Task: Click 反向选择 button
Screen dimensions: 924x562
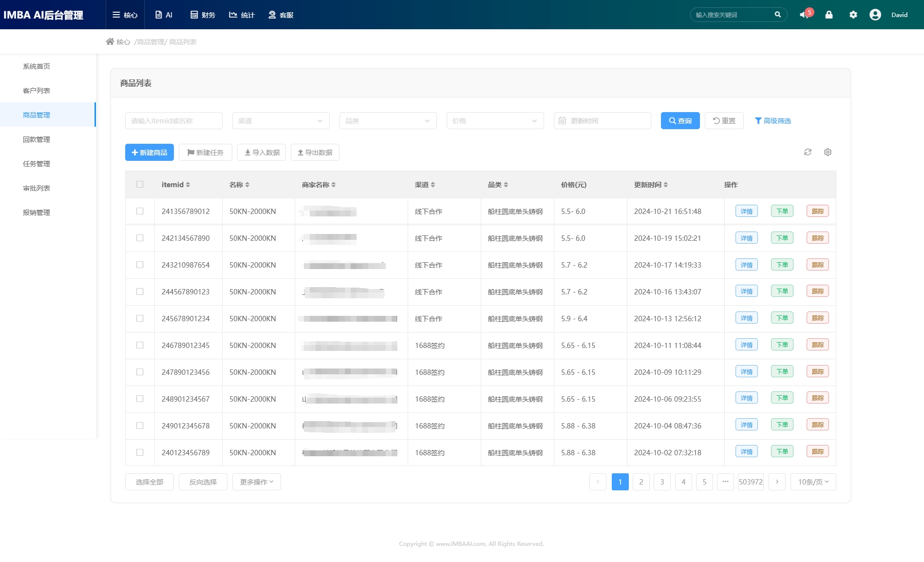Action: (x=203, y=482)
